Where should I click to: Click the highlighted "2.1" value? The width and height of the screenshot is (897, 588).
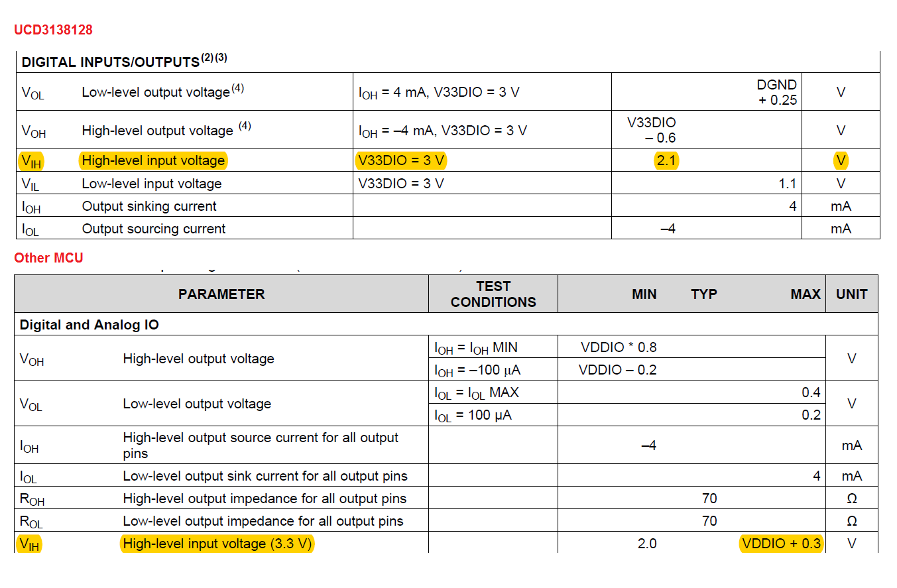click(666, 160)
